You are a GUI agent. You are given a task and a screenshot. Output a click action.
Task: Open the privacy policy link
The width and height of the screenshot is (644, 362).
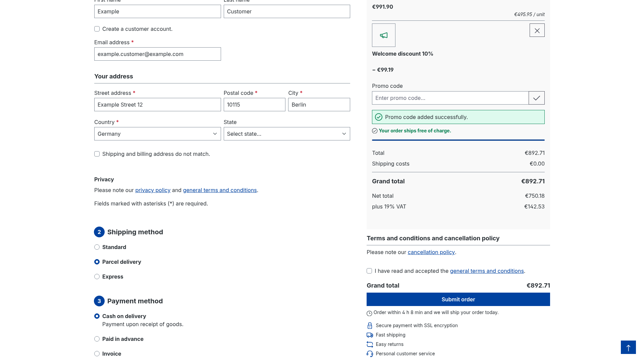[153, 190]
